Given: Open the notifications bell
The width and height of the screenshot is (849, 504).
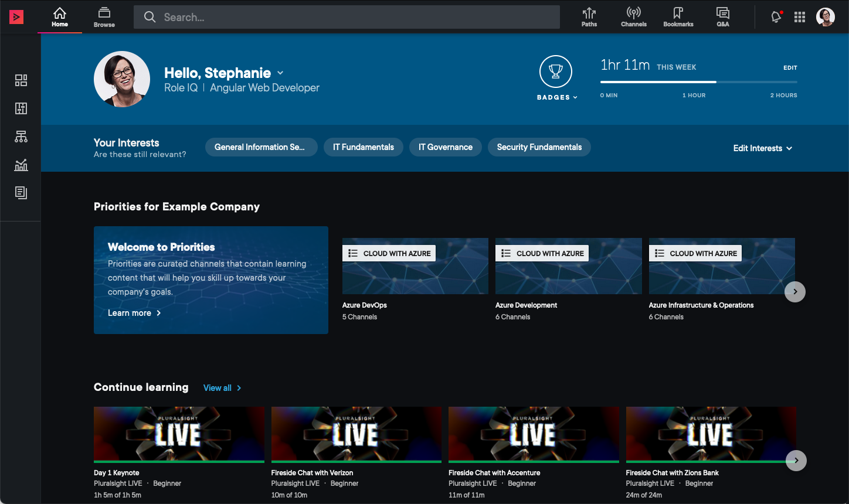Looking at the screenshot, I should 776,17.
